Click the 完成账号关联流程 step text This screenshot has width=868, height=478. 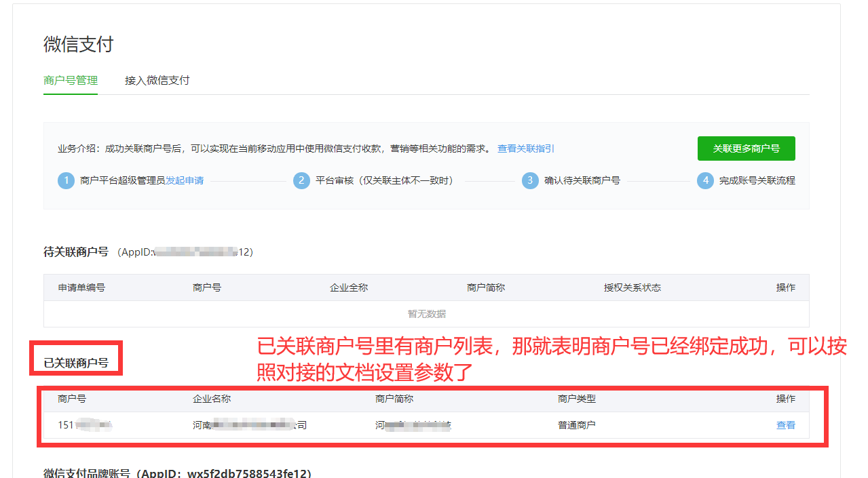coord(757,180)
